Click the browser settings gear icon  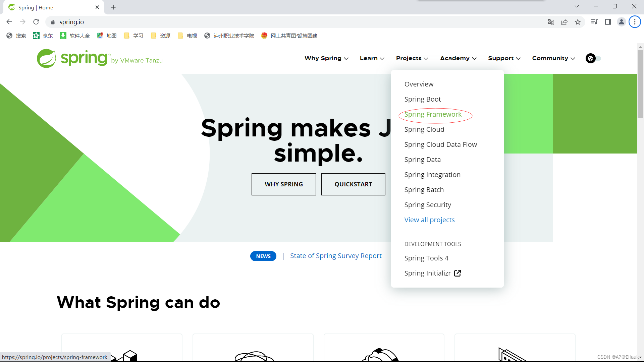590,58
